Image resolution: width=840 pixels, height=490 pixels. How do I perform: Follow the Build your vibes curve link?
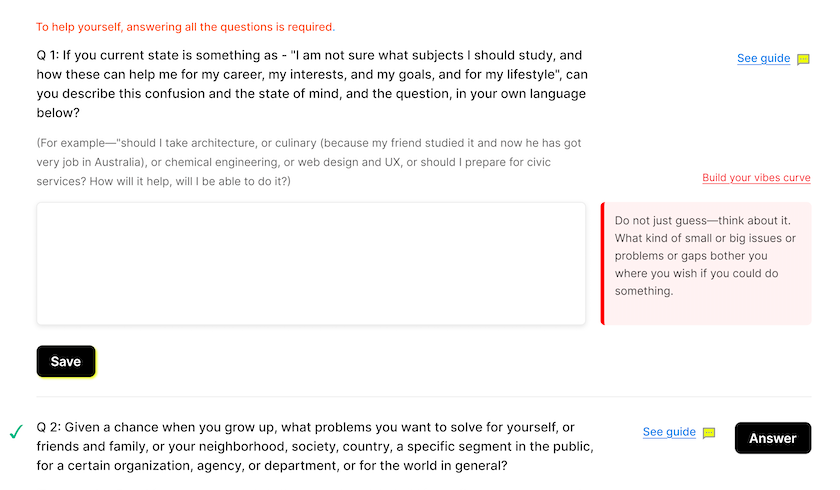tap(756, 178)
